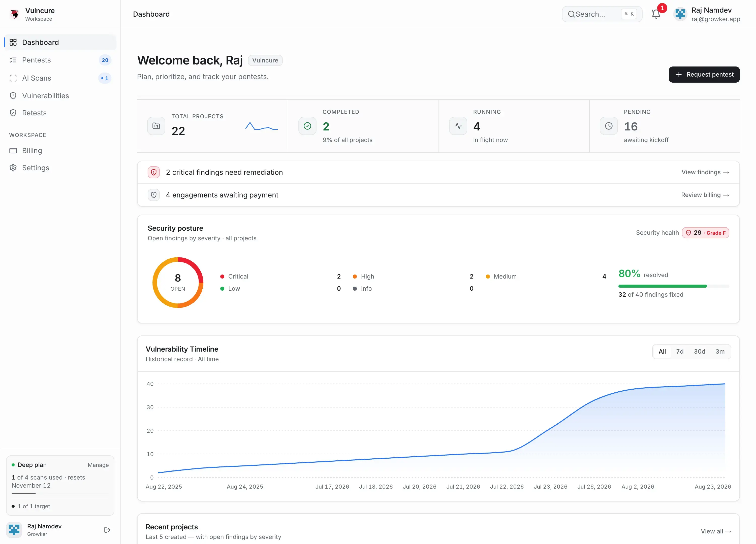Click the Billing card icon
This screenshot has height=544, width=756.
(13, 151)
